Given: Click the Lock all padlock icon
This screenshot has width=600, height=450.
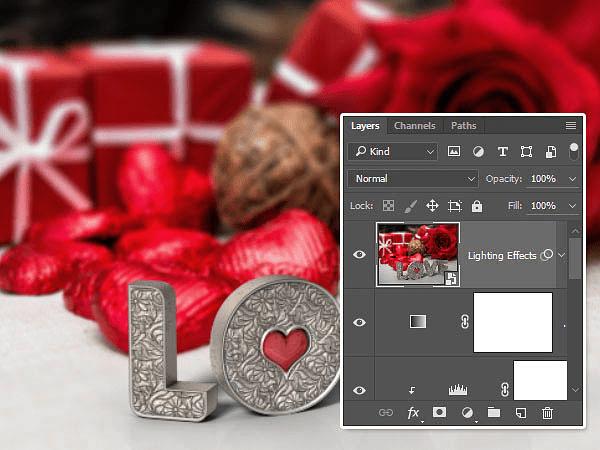Looking at the screenshot, I should (477, 206).
